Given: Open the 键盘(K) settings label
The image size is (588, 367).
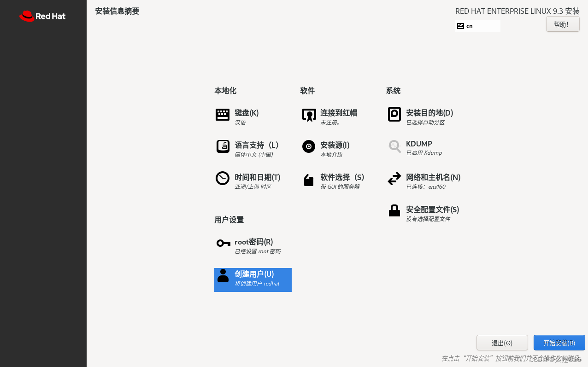Looking at the screenshot, I should click(247, 113).
